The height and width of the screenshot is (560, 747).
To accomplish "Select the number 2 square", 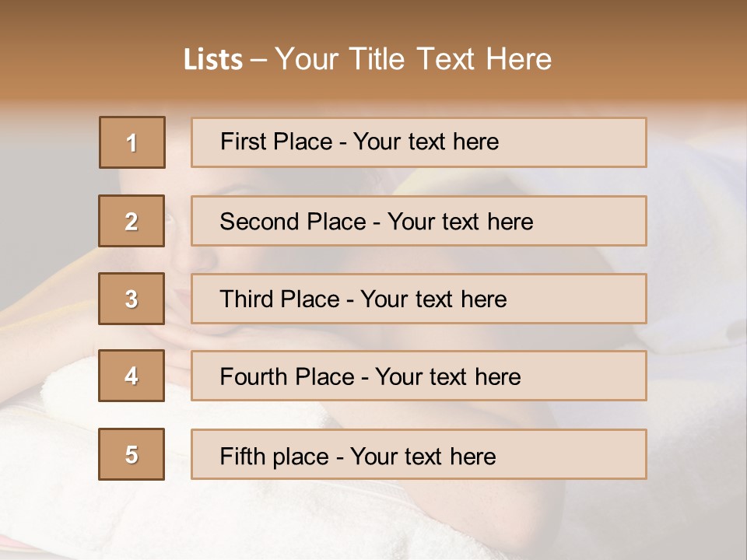I will click(x=132, y=221).
